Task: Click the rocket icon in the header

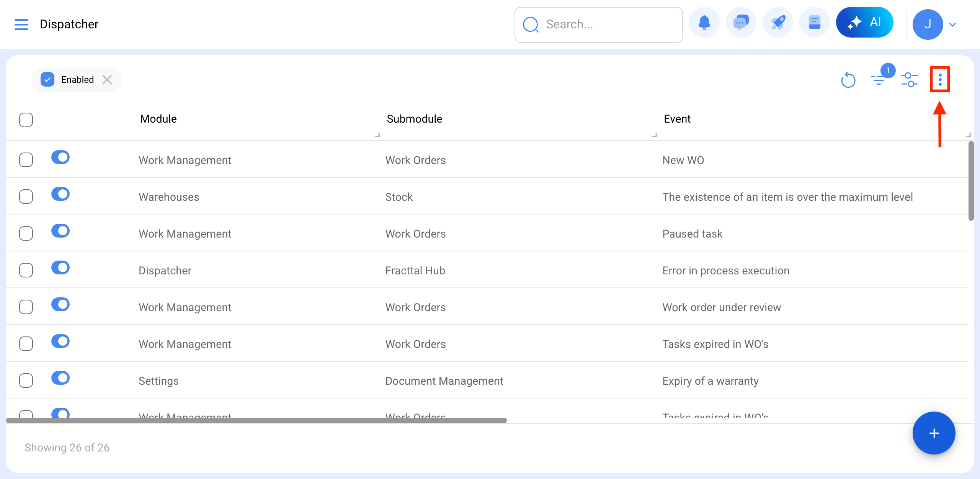Action: click(x=777, y=23)
